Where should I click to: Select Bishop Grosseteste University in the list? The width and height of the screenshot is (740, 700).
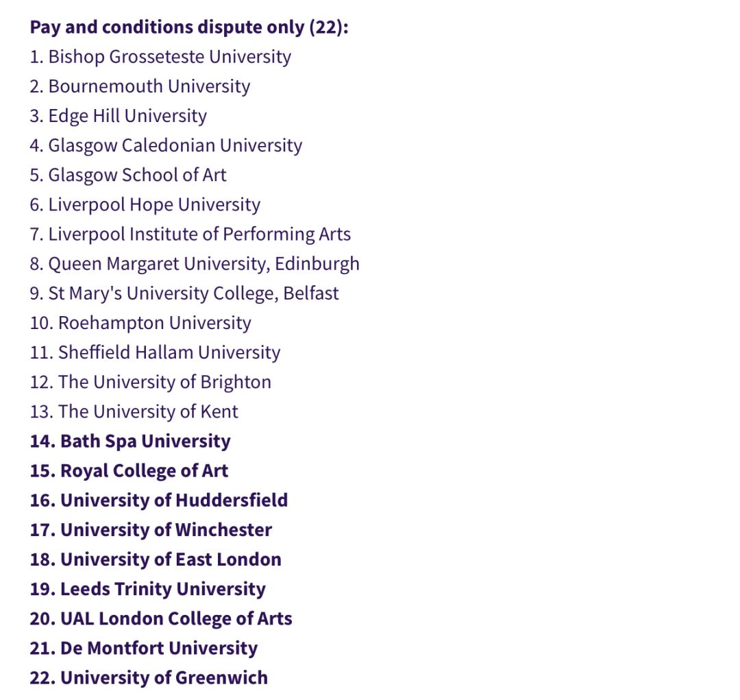169,57
